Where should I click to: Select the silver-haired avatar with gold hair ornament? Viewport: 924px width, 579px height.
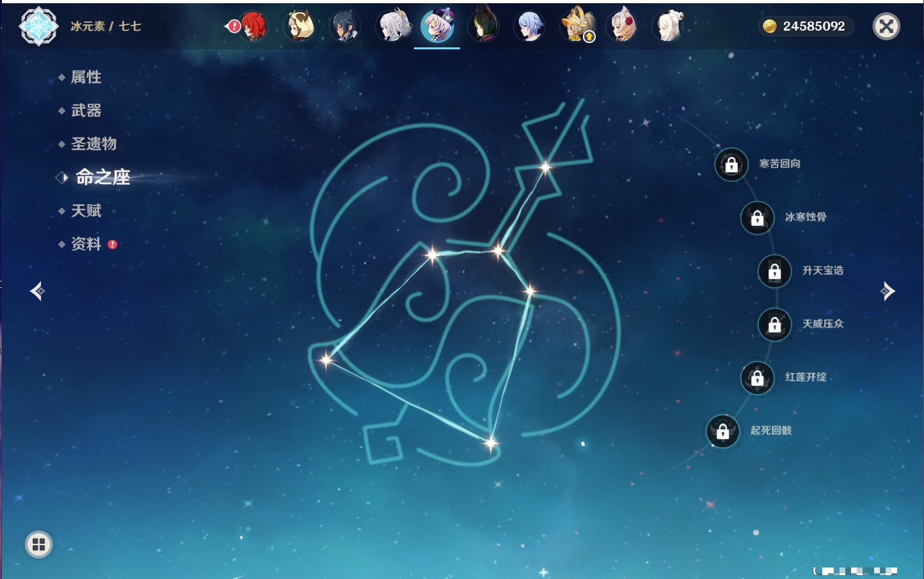pyautogui.click(x=393, y=26)
